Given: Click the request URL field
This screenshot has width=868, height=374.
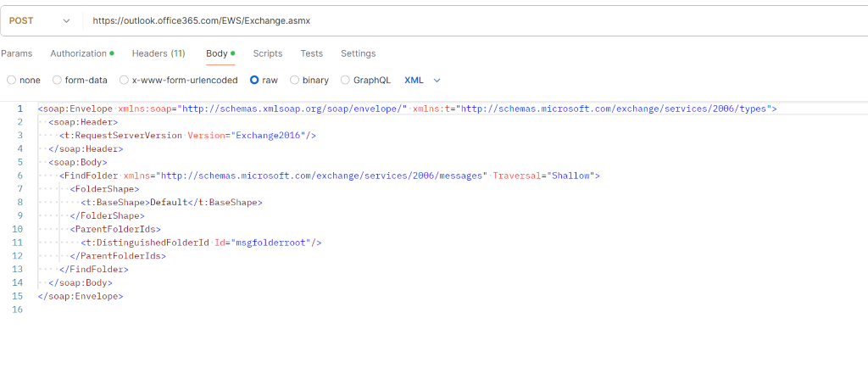Looking at the screenshot, I should point(475,20).
